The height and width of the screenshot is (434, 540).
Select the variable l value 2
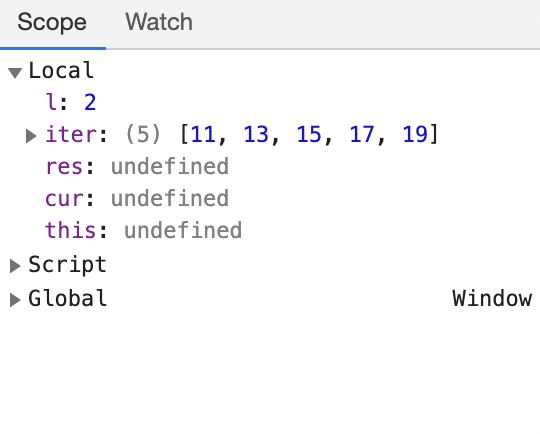tap(90, 102)
